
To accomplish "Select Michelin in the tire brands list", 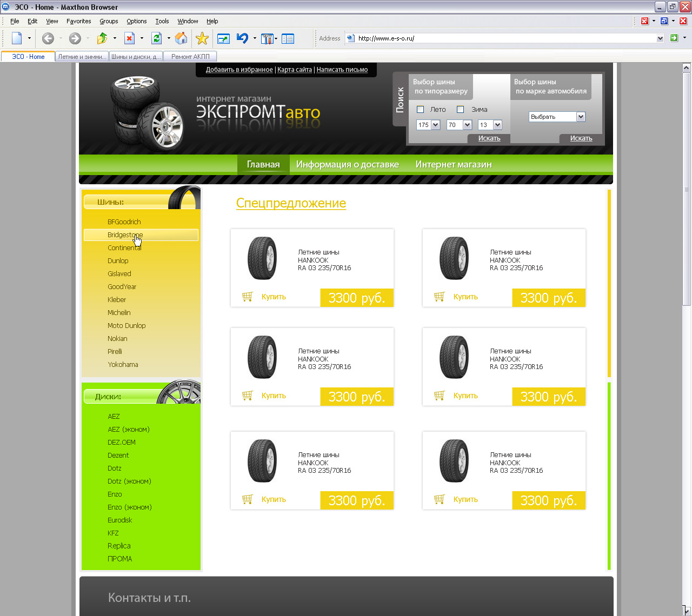I will pyautogui.click(x=119, y=312).
